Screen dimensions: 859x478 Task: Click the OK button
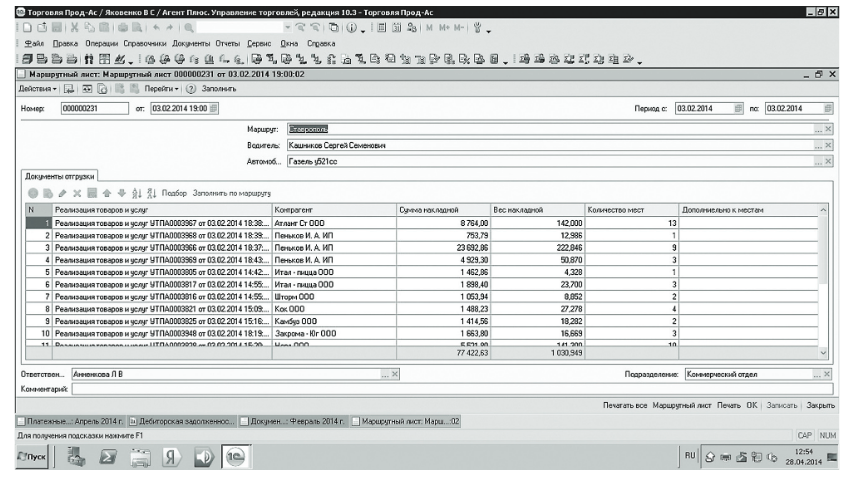[x=752, y=406]
